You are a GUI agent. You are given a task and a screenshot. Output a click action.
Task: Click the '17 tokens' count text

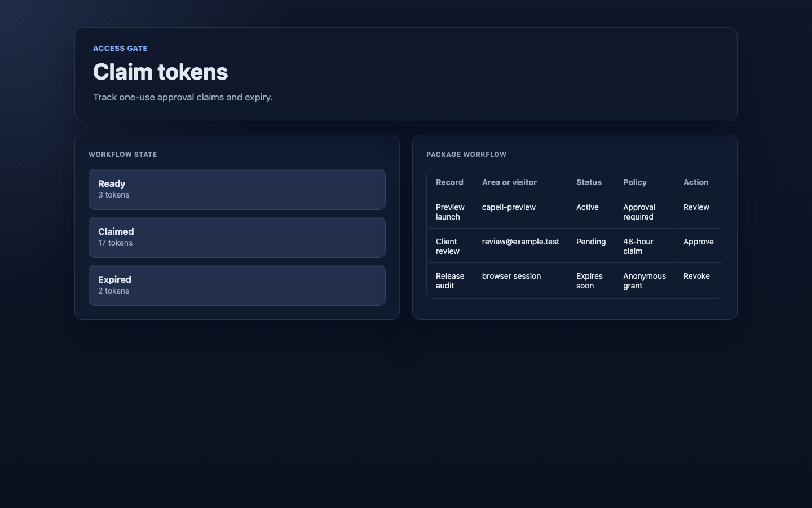[115, 243]
